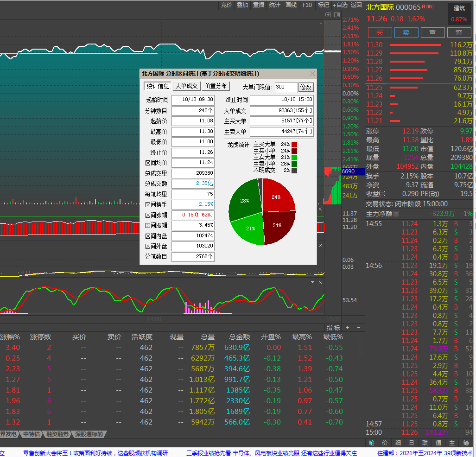This screenshot has width=476, height=457.
Task: Open the 住建部 news ticker link
Action: tap(425, 453)
